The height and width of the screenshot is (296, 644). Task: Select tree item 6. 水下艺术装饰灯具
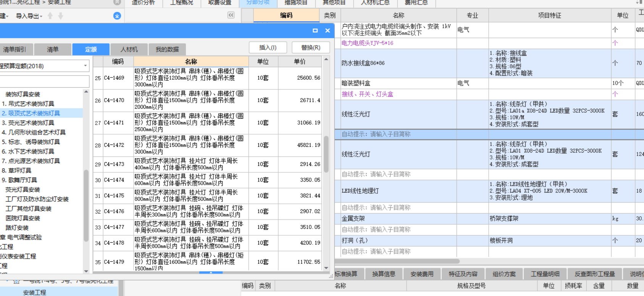(28, 151)
